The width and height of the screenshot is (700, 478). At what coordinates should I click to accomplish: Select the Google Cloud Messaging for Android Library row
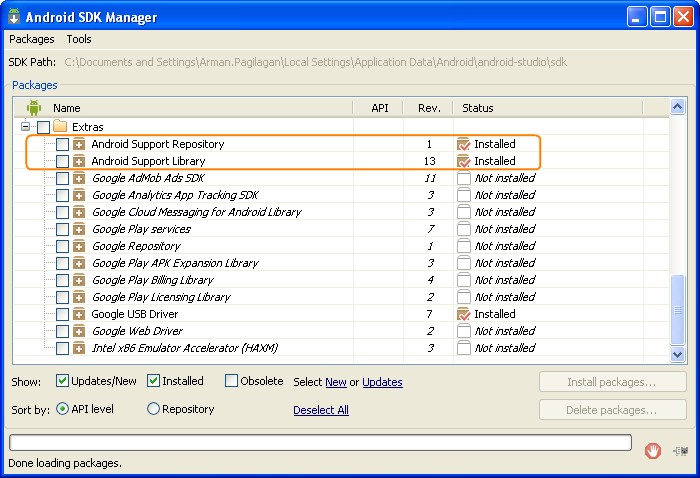[341, 212]
